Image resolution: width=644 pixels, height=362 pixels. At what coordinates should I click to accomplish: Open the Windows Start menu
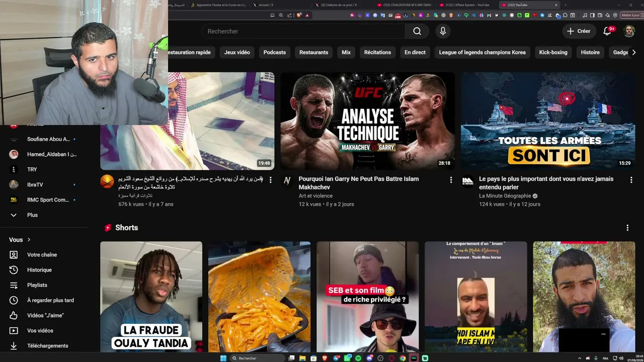223,358
